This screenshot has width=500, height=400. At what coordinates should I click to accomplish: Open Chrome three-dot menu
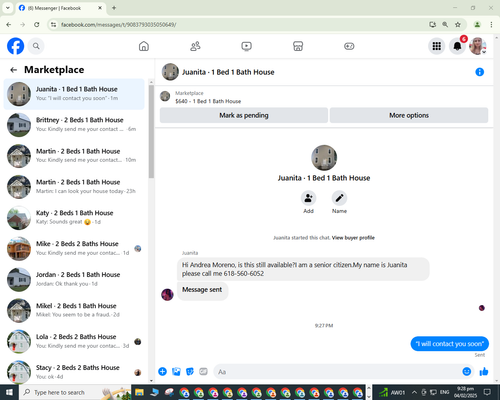[x=491, y=24]
